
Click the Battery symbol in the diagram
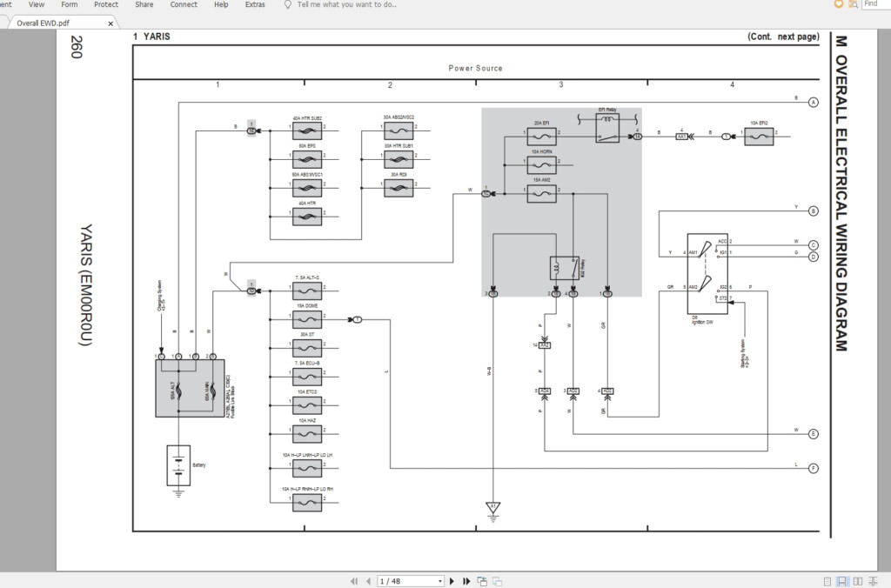click(178, 465)
